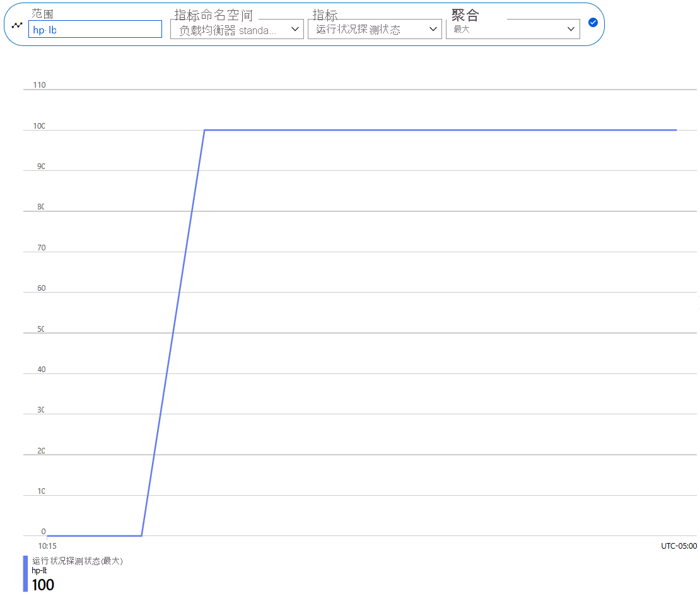
Task: Click the blue legend color bar
Action: tap(25, 574)
